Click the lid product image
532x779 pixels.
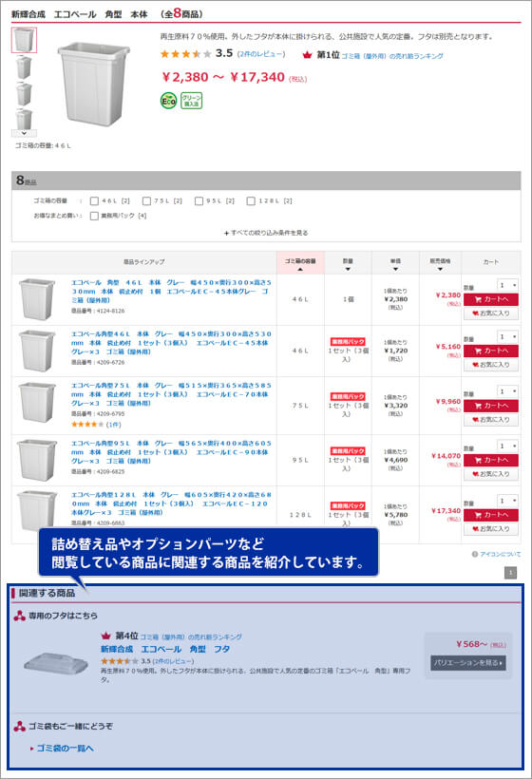pos(56,663)
